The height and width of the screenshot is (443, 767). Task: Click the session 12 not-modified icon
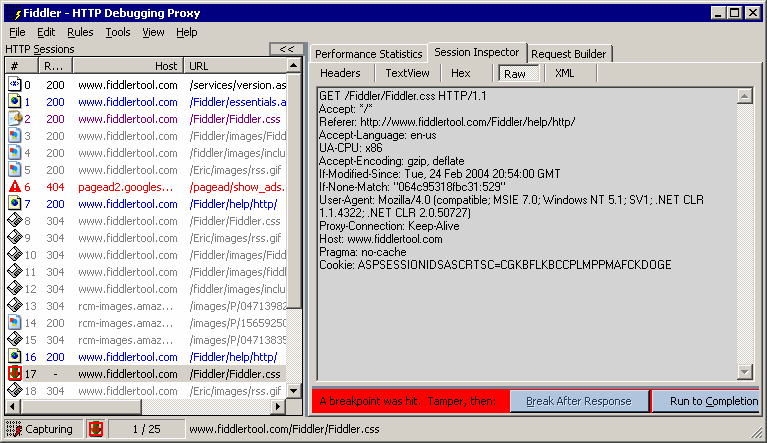(x=15, y=288)
